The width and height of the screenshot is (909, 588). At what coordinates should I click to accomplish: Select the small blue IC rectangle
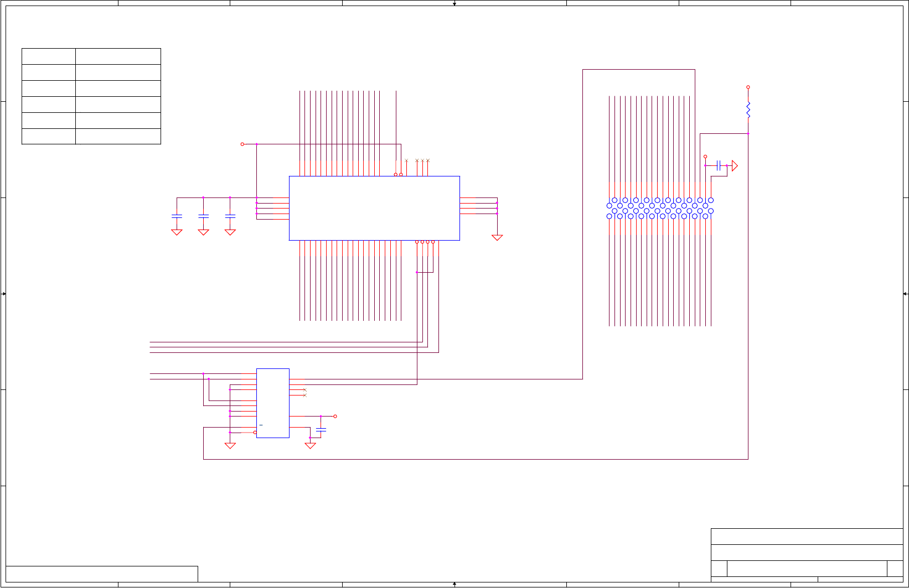click(273, 403)
